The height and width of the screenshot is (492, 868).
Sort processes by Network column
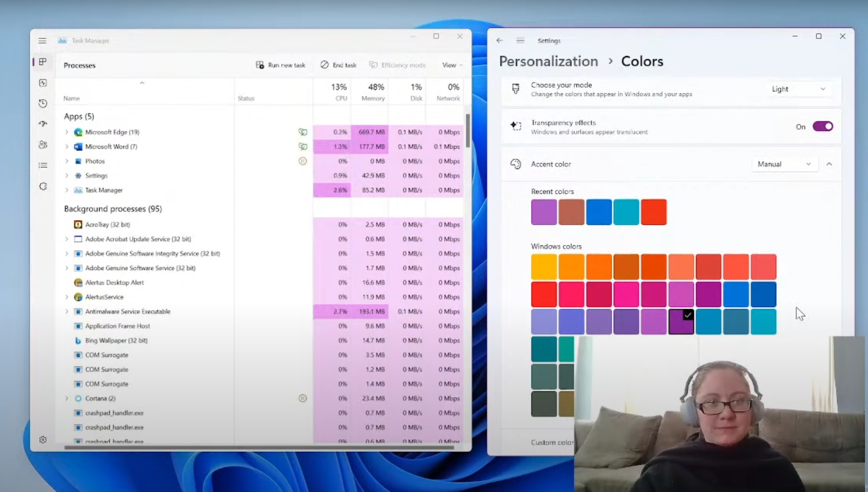click(444, 92)
